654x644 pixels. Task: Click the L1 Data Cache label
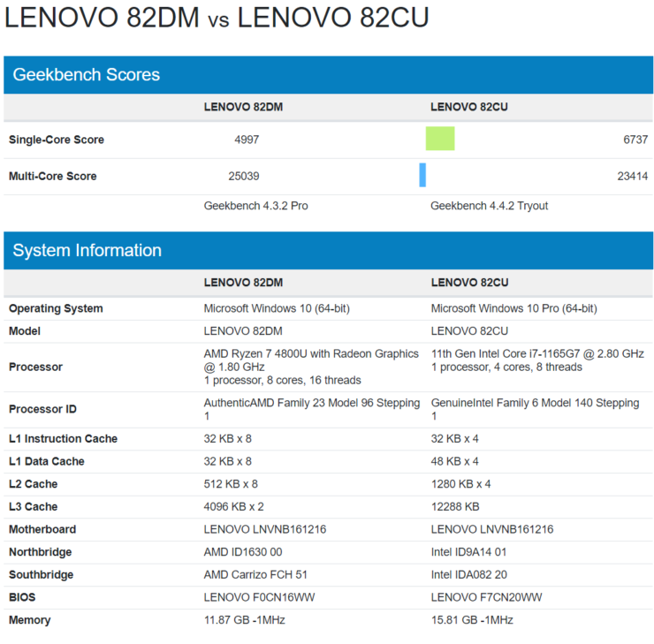tap(46, 461)
